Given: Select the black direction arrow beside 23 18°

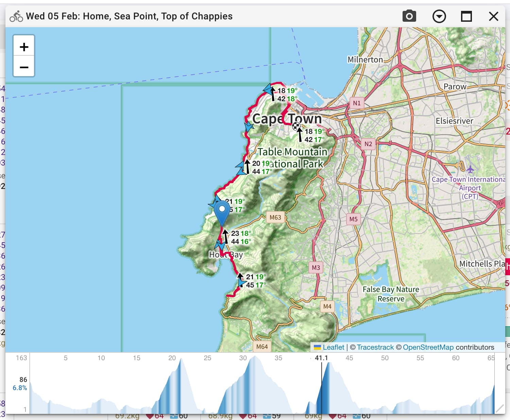Looking at the screenshot, I should [x=225, y=237].
